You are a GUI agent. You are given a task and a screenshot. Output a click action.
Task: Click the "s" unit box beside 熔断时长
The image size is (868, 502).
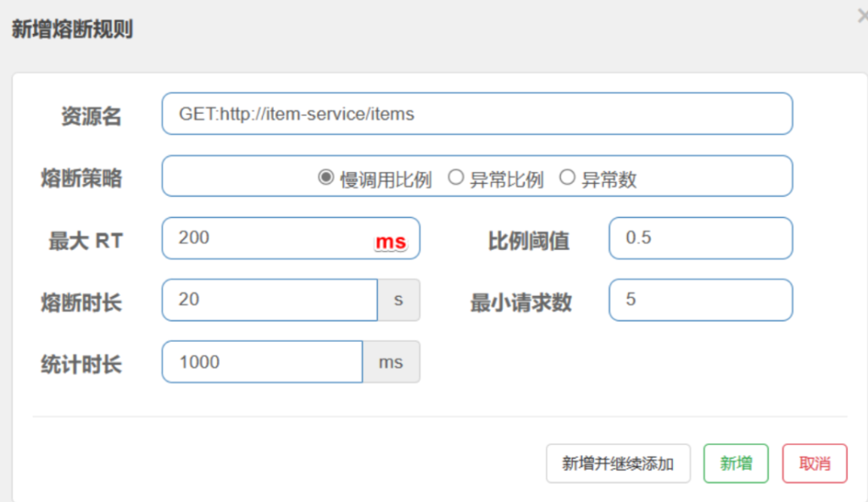pyautogui.click(x=398, y=300)
